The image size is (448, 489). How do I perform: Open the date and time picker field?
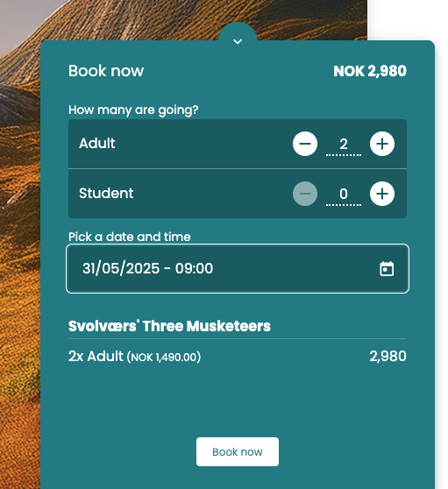238,268
